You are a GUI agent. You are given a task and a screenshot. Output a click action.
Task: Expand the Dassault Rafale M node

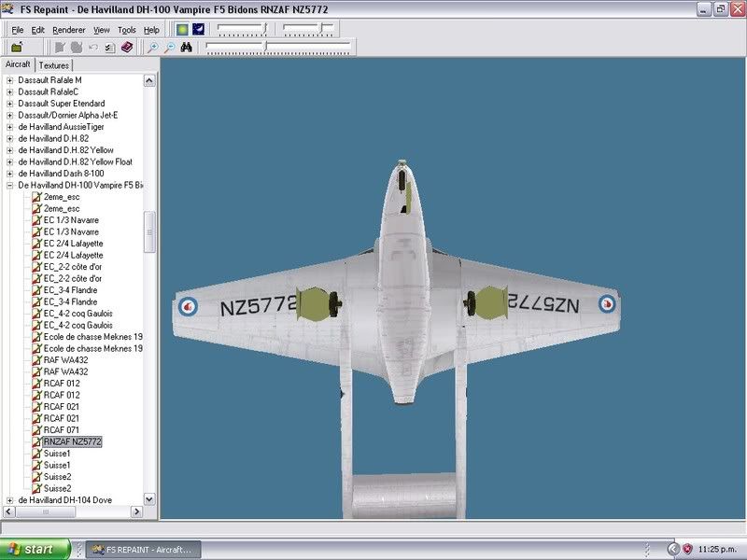[10, 80]
